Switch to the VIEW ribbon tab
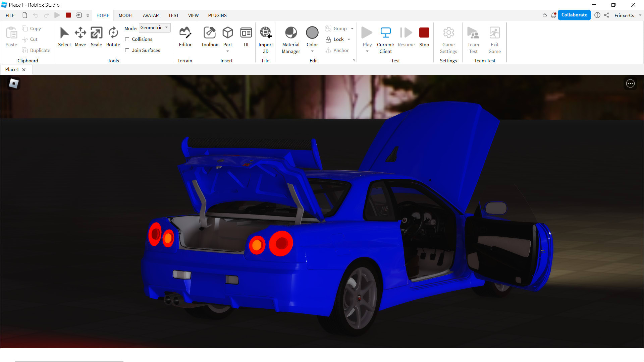Screen dimensions: 644x362 (193, 15)
